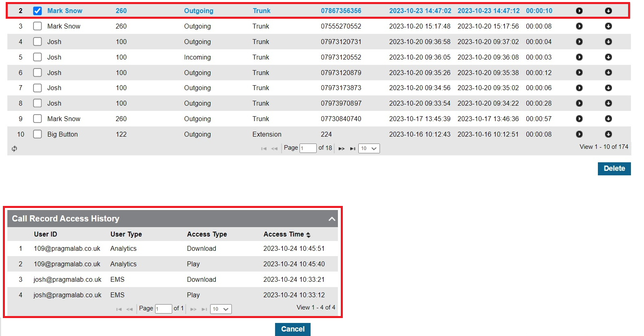Jump to last page of call records
Viewport: 644px width, 336px height.
(353, 148)
